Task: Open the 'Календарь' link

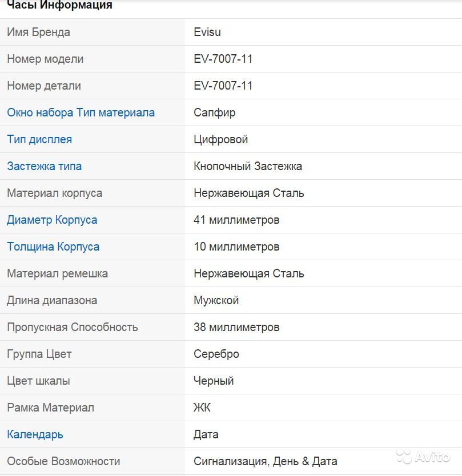Action: pos(35,434)
